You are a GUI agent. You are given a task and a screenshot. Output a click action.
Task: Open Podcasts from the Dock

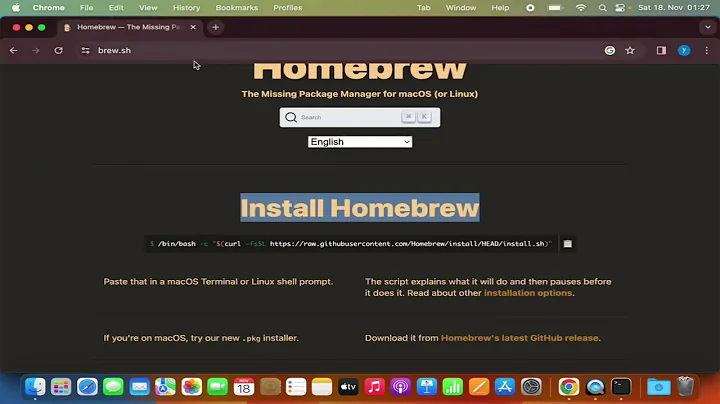pos(400,387)
